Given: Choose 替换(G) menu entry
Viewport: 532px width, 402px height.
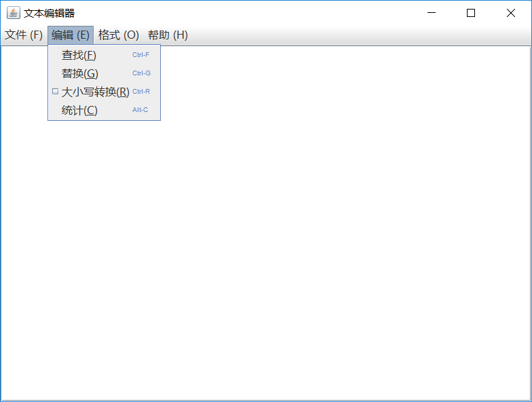Looking at the screenshot, I should pyautogui.click(x=104, y=73).
